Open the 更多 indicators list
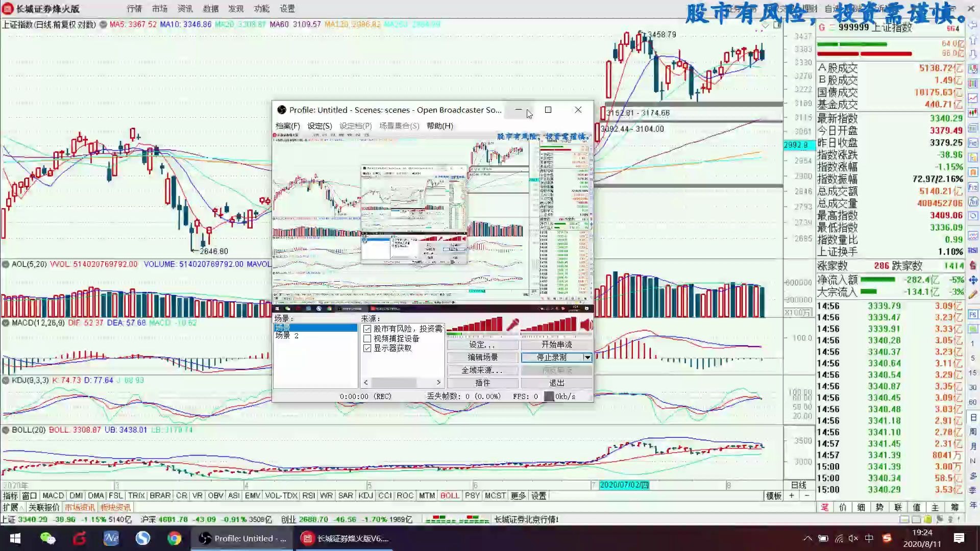Screen dimensions: 980x551 (x=518, y=495)
